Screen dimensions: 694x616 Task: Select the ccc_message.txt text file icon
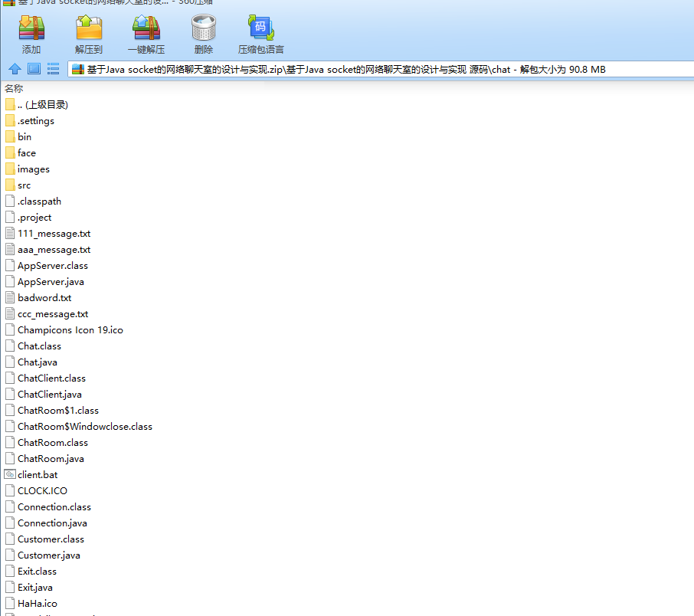pos(10,314)
